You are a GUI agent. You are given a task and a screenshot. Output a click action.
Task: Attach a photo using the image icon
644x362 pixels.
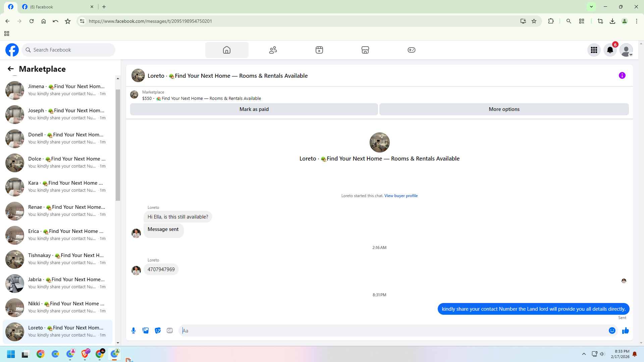[146, 330]
